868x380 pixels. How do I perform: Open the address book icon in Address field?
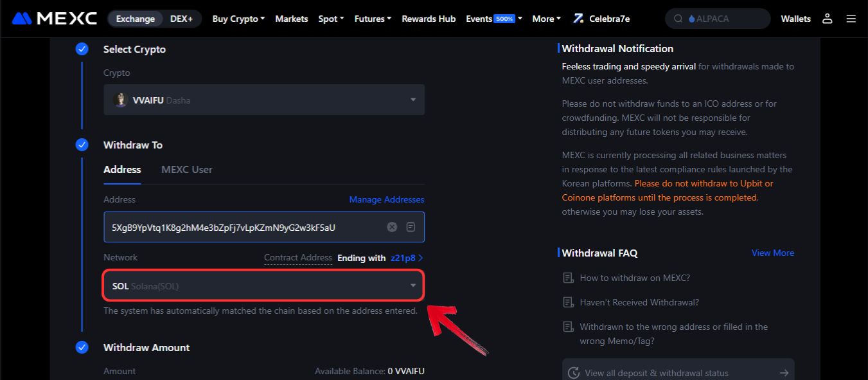coord(411,227)
